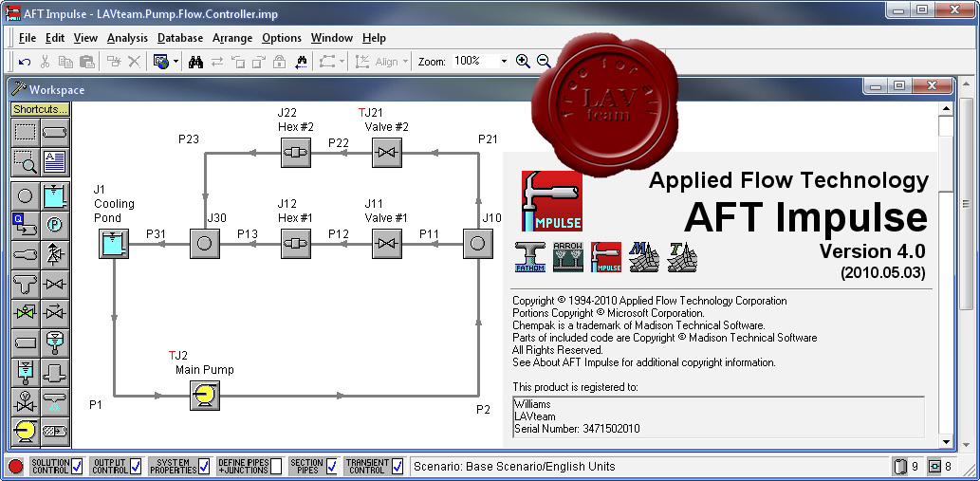Open the Window menu
This screenshot has height=481, width=980.
click(332, 38)
